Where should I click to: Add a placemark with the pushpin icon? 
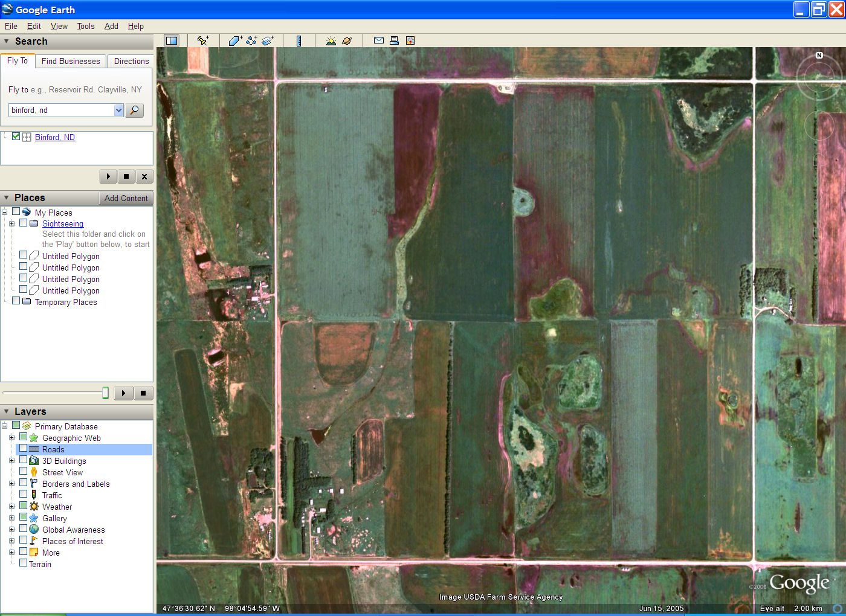click(203, 40)
